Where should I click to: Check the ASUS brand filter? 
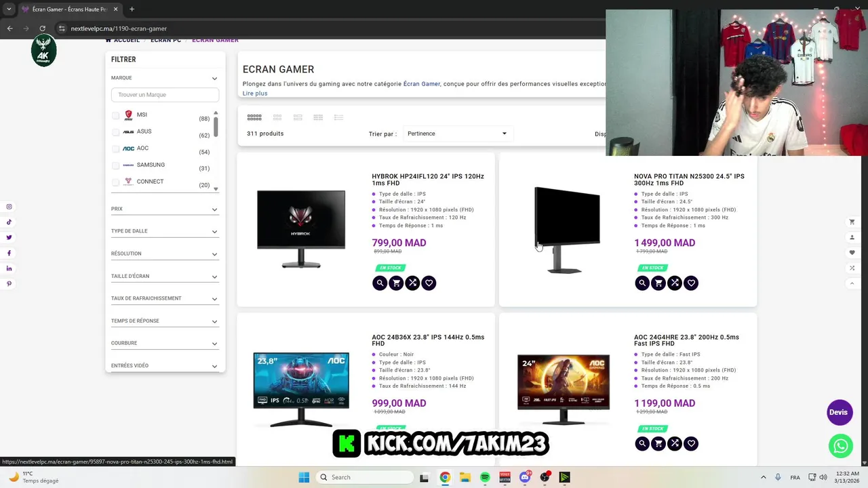tap(115, 132)
